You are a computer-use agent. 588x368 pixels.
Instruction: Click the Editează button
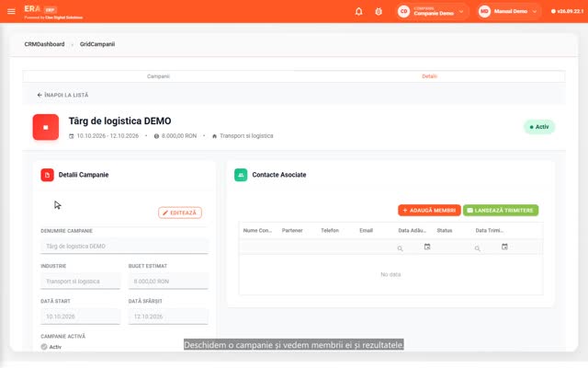pos(180,213)
